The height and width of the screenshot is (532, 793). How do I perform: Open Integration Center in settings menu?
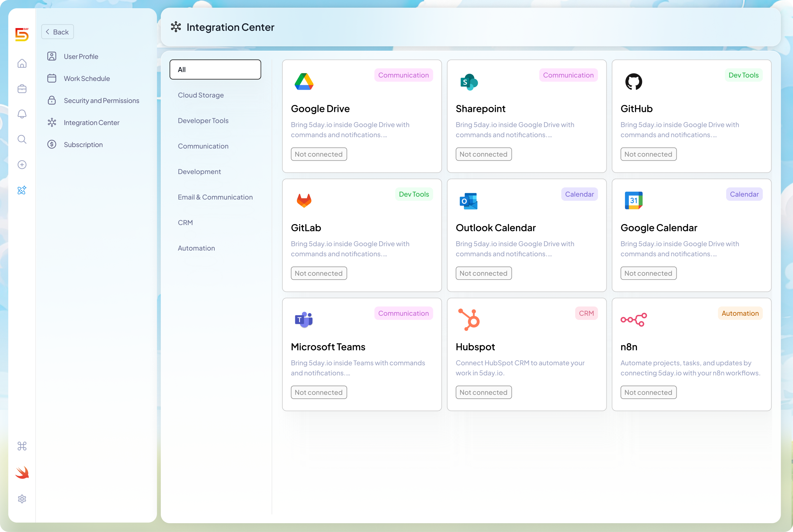point(91,123)
